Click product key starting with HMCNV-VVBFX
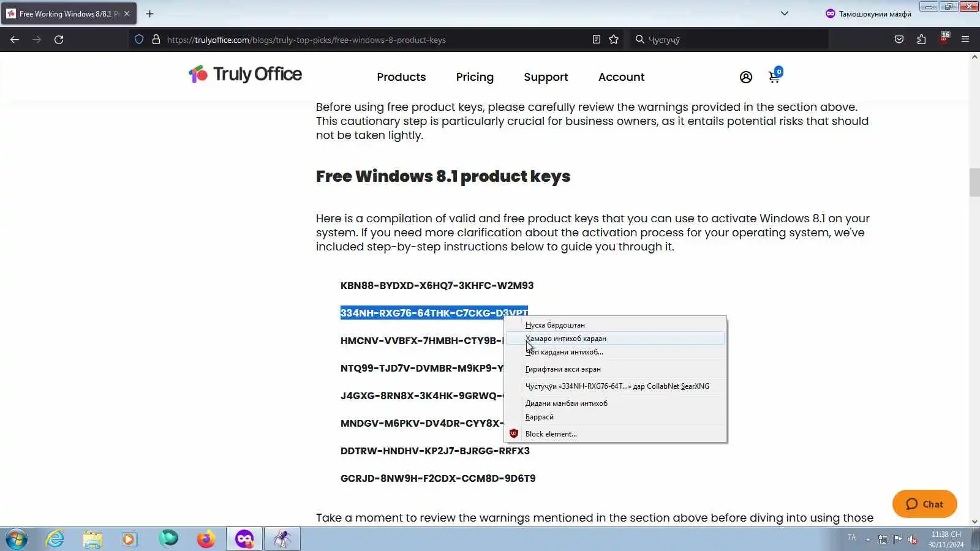 coord(422,340)
